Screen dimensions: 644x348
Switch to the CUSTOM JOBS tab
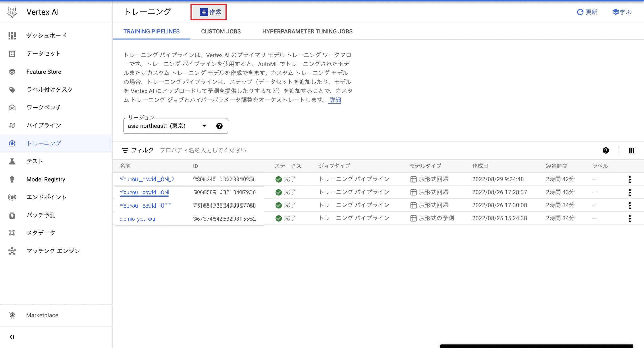coord(221,31)
